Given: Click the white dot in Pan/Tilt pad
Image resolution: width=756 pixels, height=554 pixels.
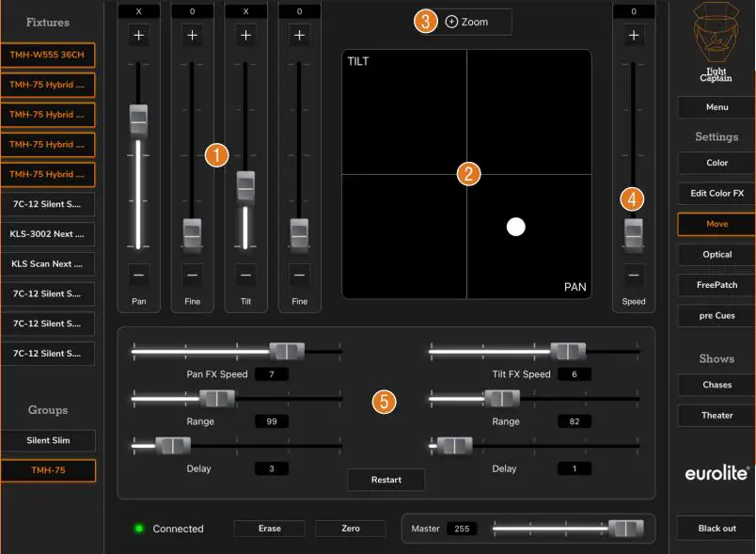Looking at the screenshot, I should pyautogui.click(x=516, y=227).
